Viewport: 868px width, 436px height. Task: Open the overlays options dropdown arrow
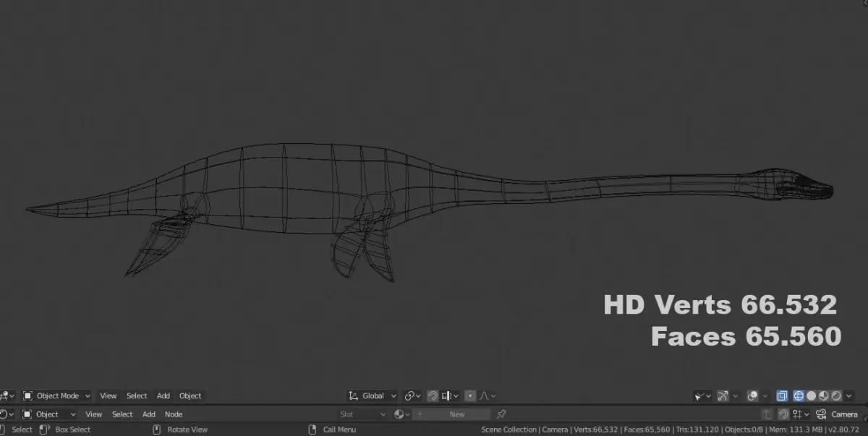(x=765, y=396)
